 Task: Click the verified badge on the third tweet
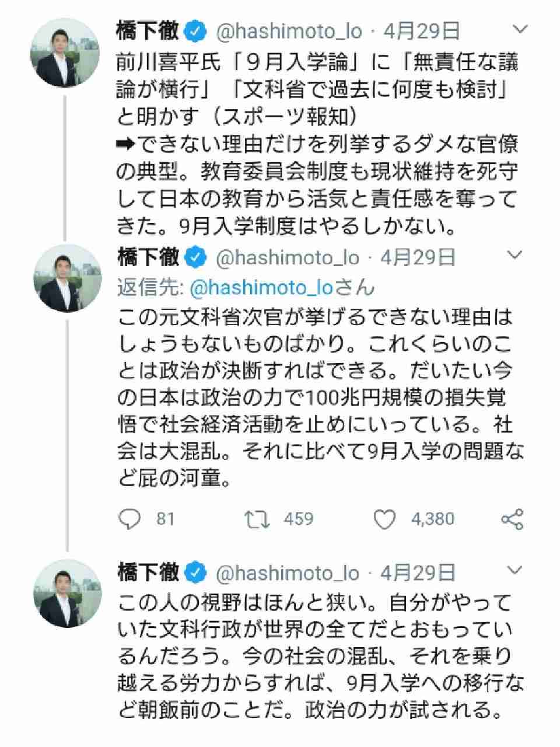[195, 574]
